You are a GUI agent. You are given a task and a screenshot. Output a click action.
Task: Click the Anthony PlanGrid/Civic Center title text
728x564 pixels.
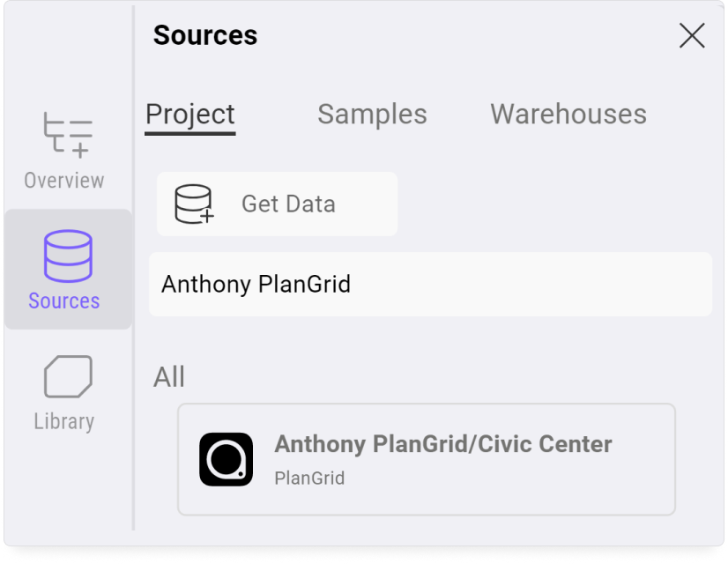442,444
